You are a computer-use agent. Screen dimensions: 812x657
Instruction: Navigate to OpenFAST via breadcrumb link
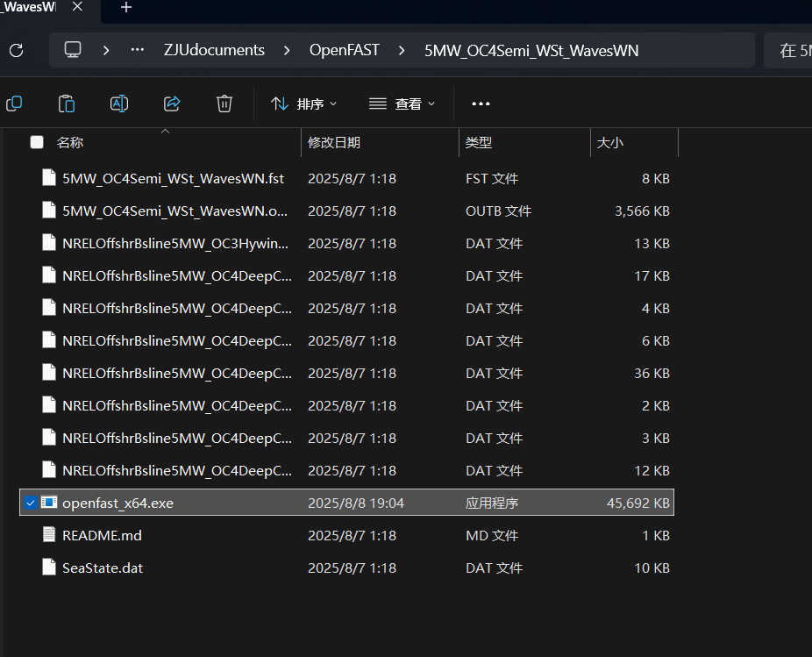(x=344, y=50)
